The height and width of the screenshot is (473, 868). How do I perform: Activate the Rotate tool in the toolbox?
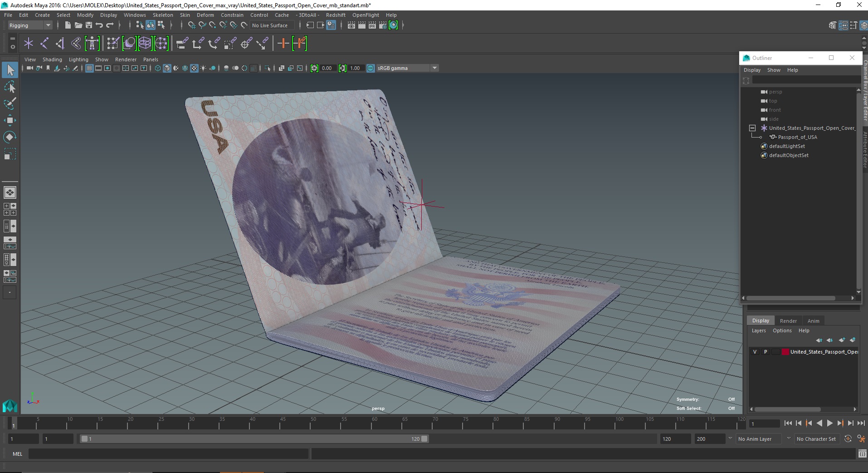coord(10,137)
